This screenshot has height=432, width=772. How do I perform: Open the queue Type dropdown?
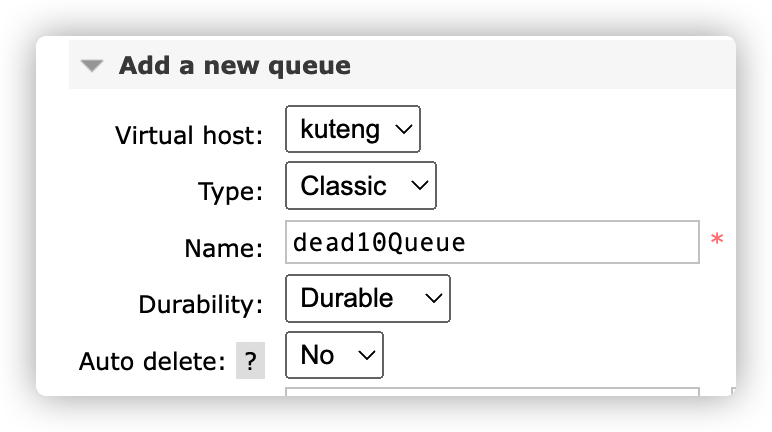click(360, 186)
